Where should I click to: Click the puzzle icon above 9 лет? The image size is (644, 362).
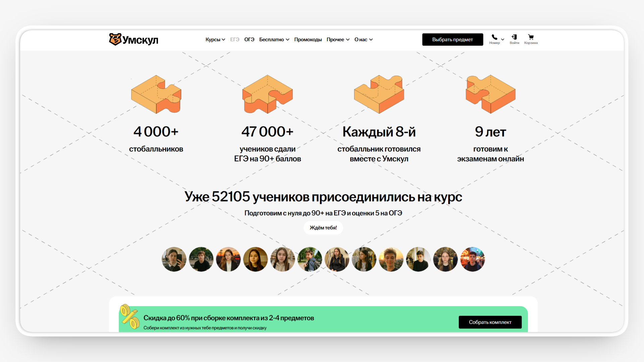[x=490, y=94]
